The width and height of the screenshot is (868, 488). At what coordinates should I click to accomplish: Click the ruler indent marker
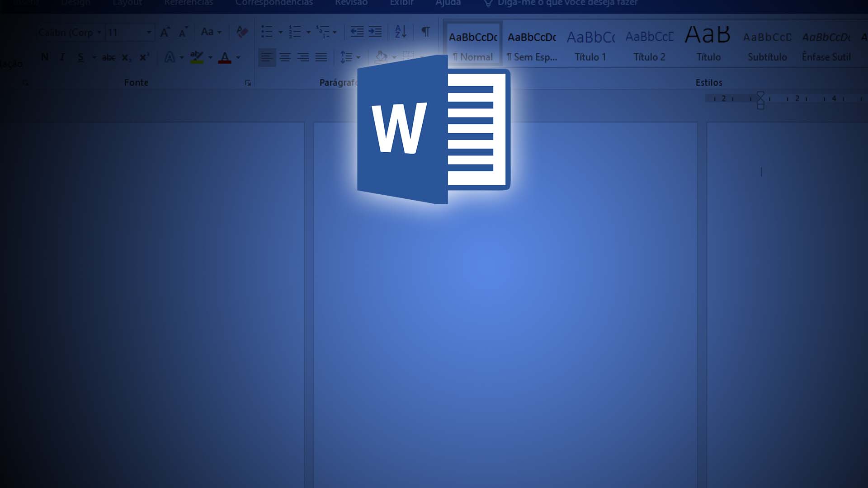tap(760, 100)
